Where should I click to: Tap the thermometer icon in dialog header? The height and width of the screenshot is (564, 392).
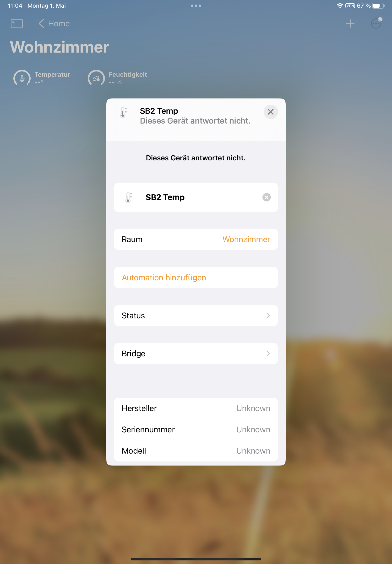(123, 113)
